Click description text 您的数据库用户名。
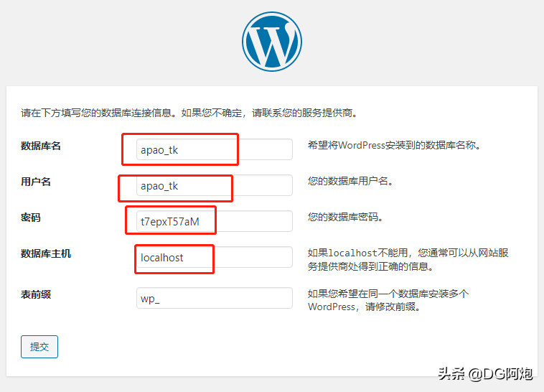Viewport: 544px width, 392px height. point(350,181)
